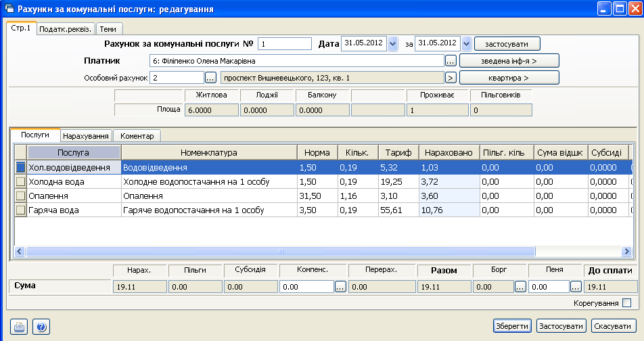Click the charged amount 3,72 cell
The width and height of the screenshot is (644, 341).
point(449,181)
